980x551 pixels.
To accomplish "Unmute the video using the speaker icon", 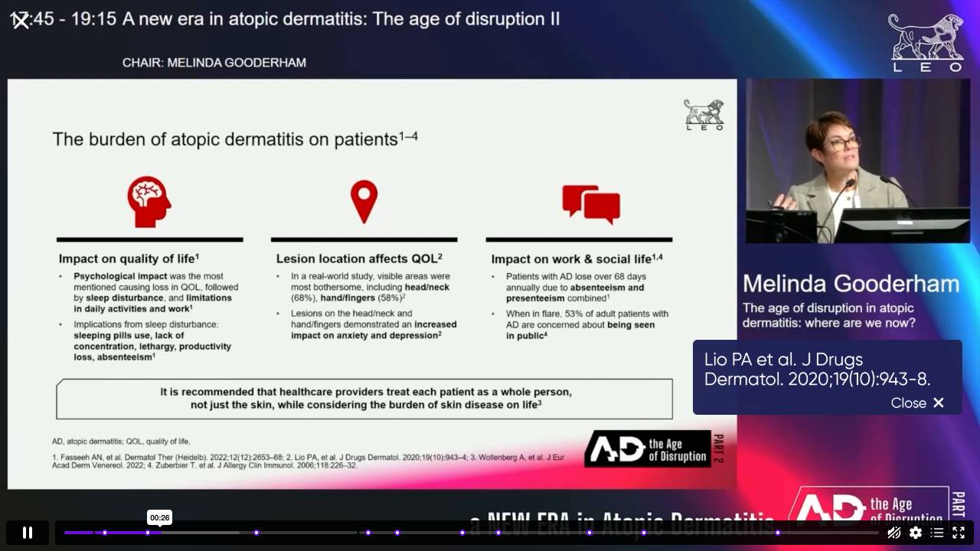I will tap(893, 533).
